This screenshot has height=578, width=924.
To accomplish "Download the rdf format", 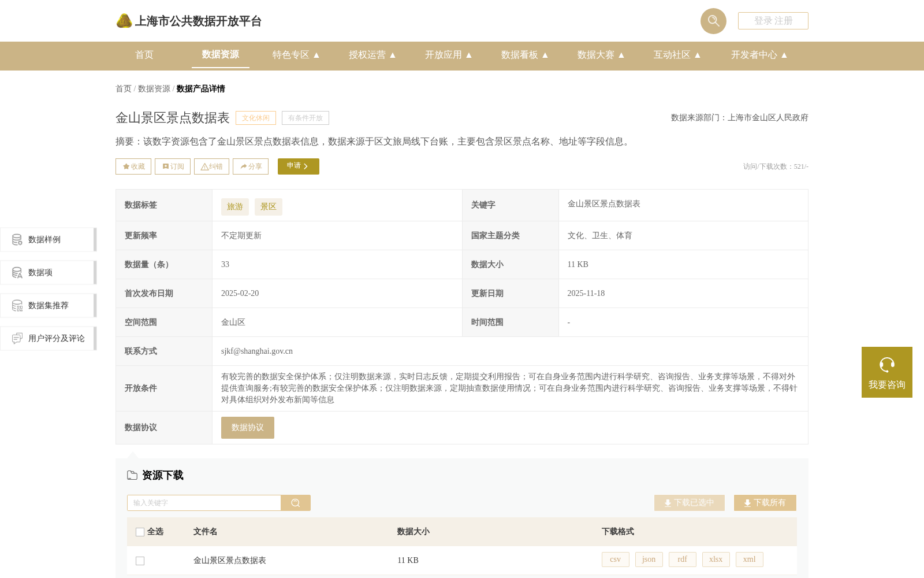I will [683, 560].
